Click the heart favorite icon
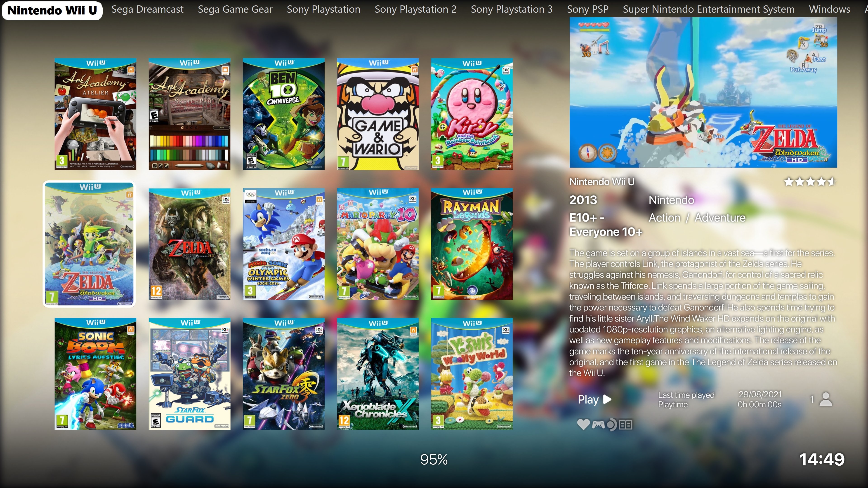This screenshot has width=868, height=488. [x=583, y=424]
